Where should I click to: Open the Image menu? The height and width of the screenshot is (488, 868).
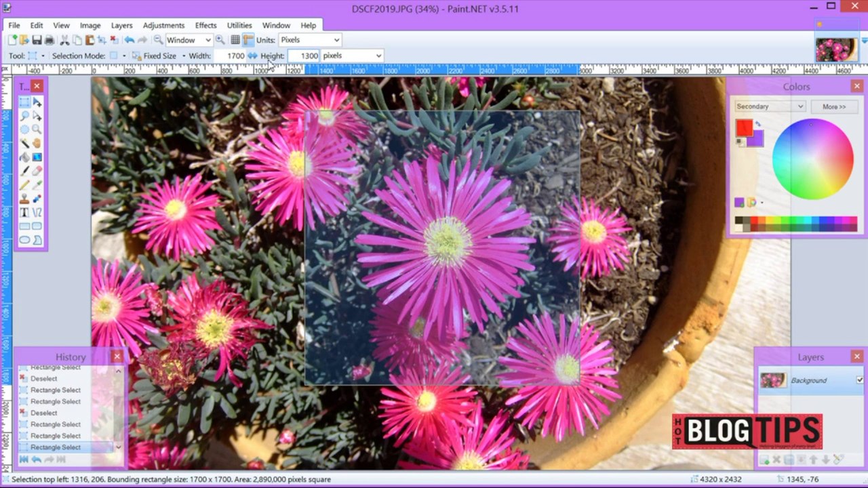coord(90,25)
